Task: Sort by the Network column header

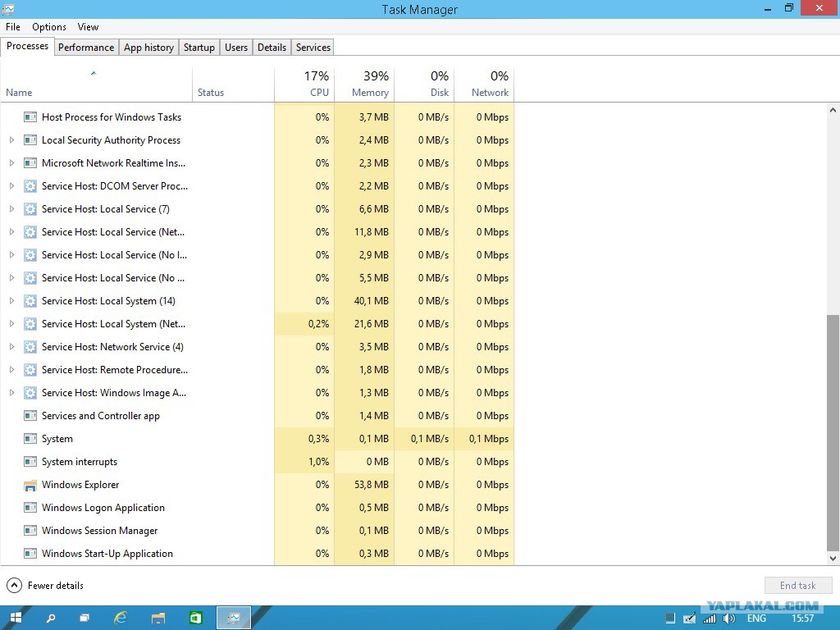Action: click(484, 84)
